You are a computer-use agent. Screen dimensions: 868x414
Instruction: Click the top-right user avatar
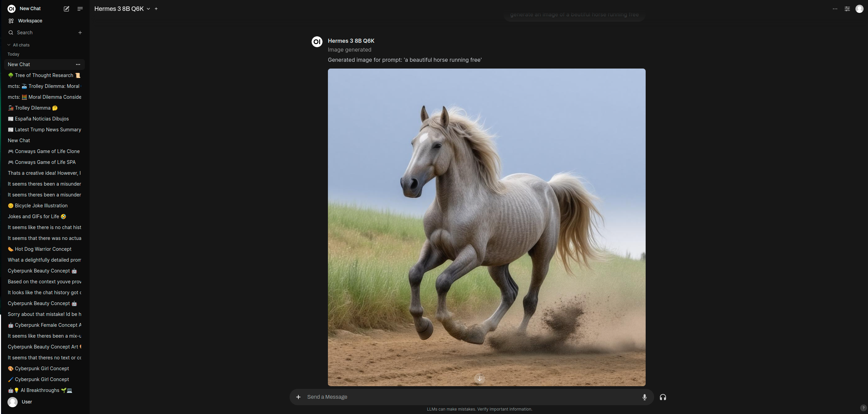coord(860,9)
